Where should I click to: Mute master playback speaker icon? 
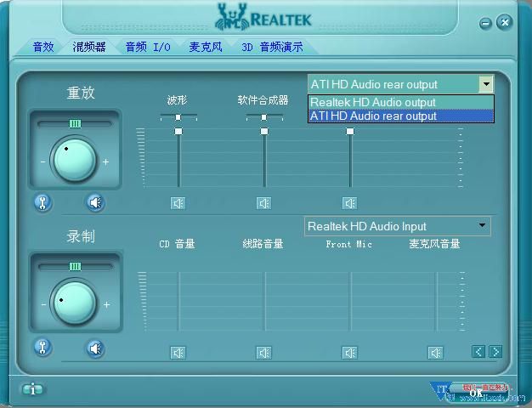click(x=95, y=203)
